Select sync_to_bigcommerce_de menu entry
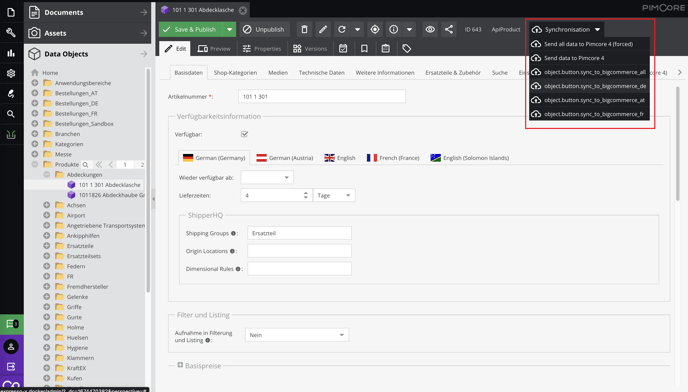This screenshot has width=688, height=392. point(589,86)
